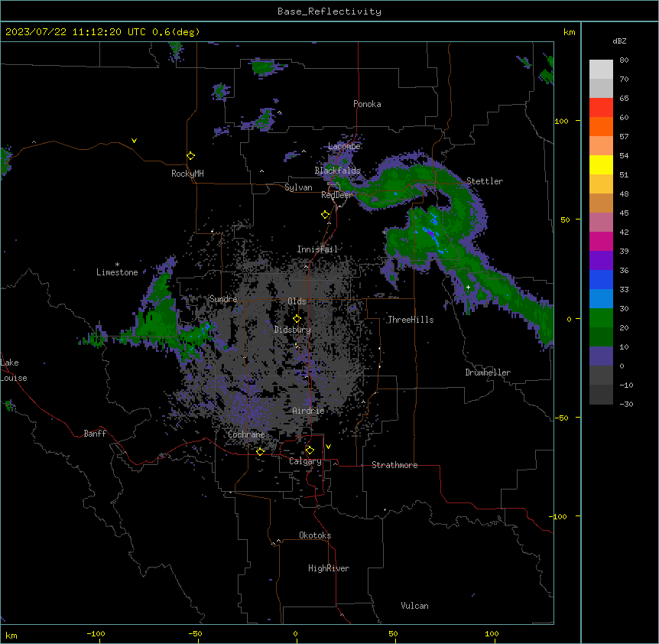
Task: Click the Ponoka city label
Action: (367, 104)
